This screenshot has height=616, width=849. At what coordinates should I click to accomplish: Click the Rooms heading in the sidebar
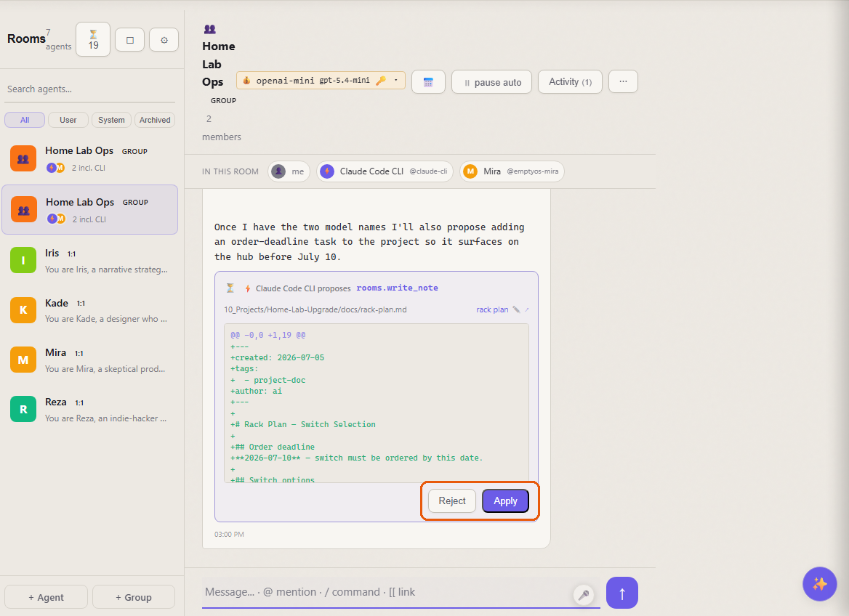click(x=26, y=39)
